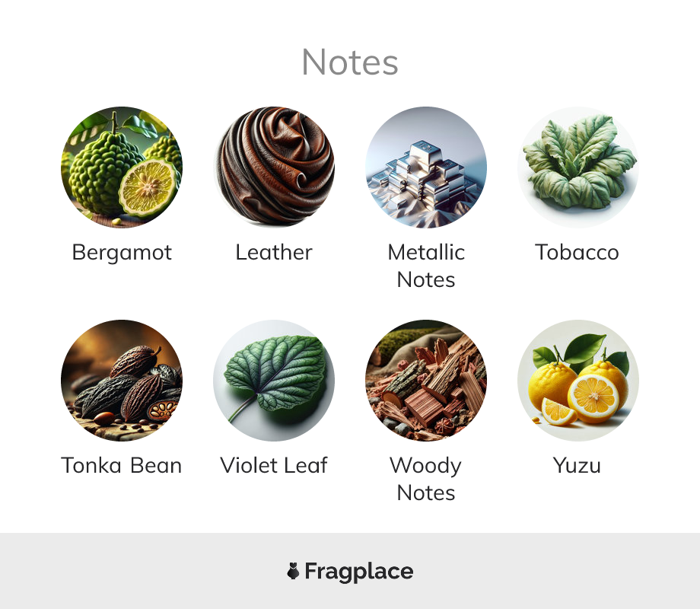The image size is (700, 609).
Task: Click the Tobacco leaves image
Action: pos(578,167)
